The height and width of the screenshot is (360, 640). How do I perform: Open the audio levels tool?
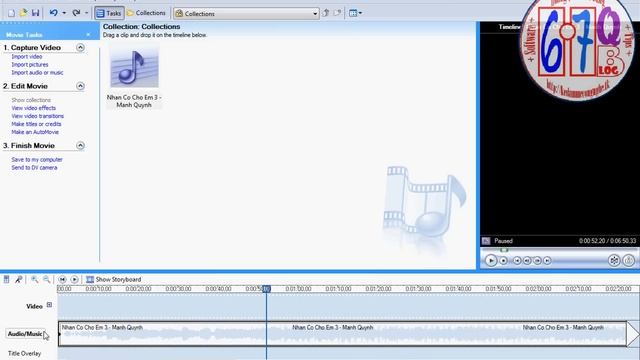[7, 280]
